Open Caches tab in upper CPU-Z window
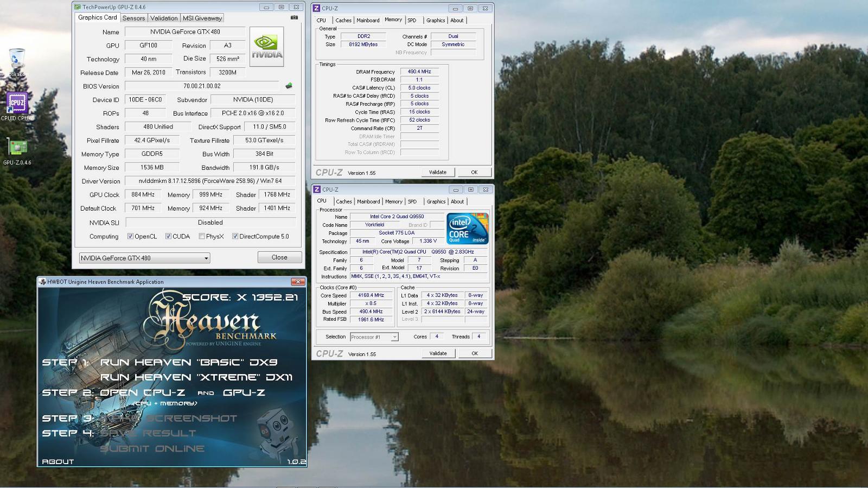 click(343, 21)
